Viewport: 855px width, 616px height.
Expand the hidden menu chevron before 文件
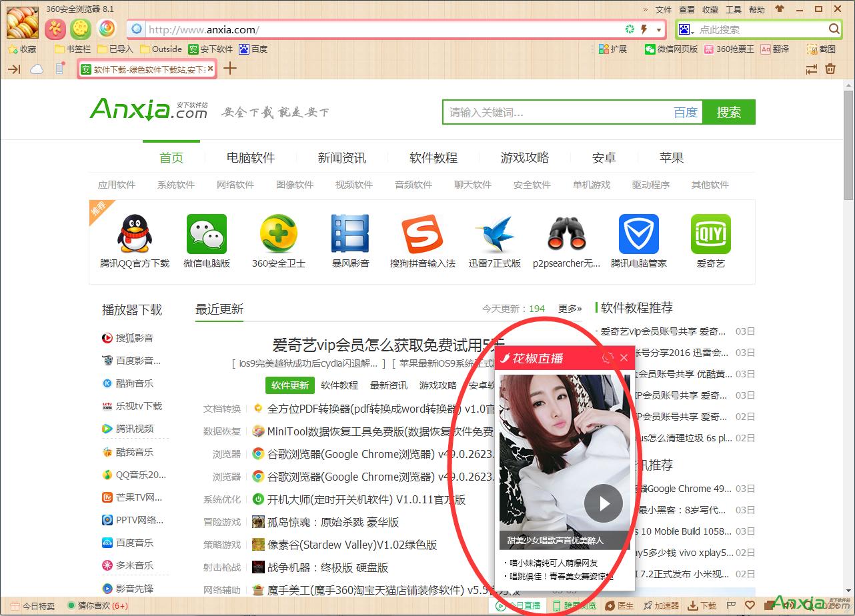point(645,9)
